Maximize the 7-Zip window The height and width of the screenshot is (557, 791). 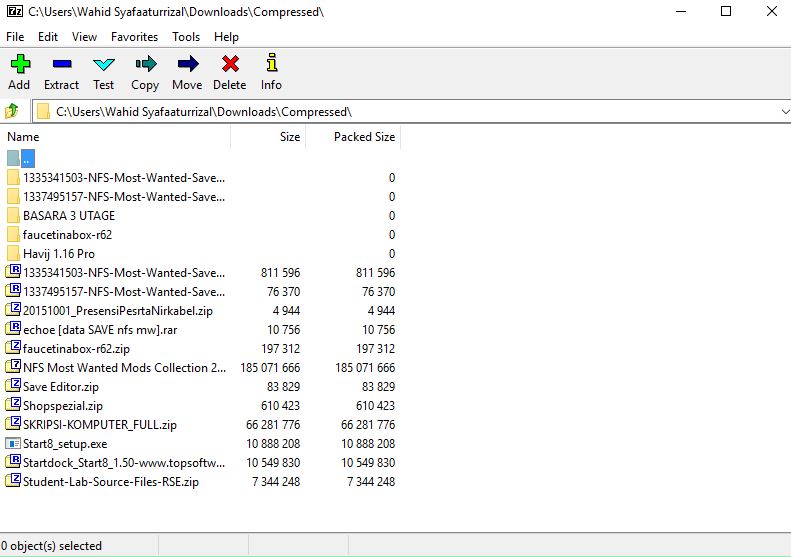coord(726,11)
